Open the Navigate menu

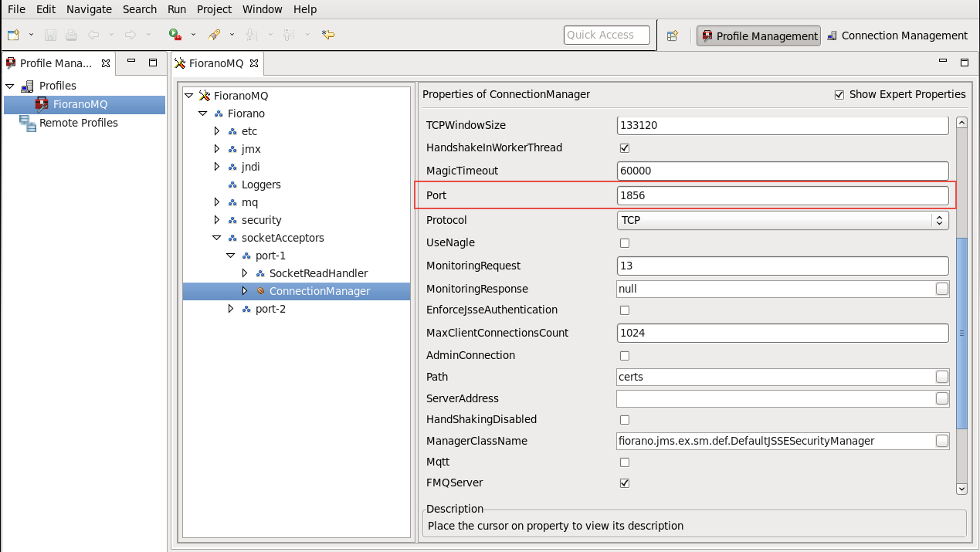point(89,9)
